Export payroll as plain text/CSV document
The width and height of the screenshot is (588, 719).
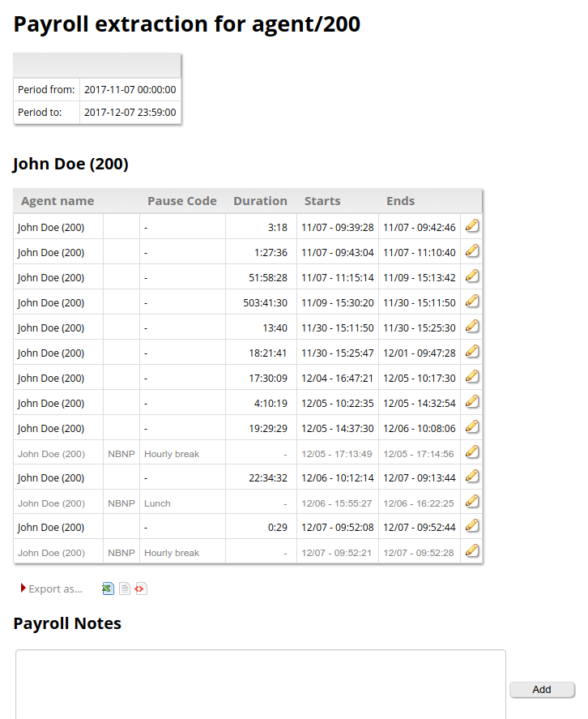click(x=124, y=588)
